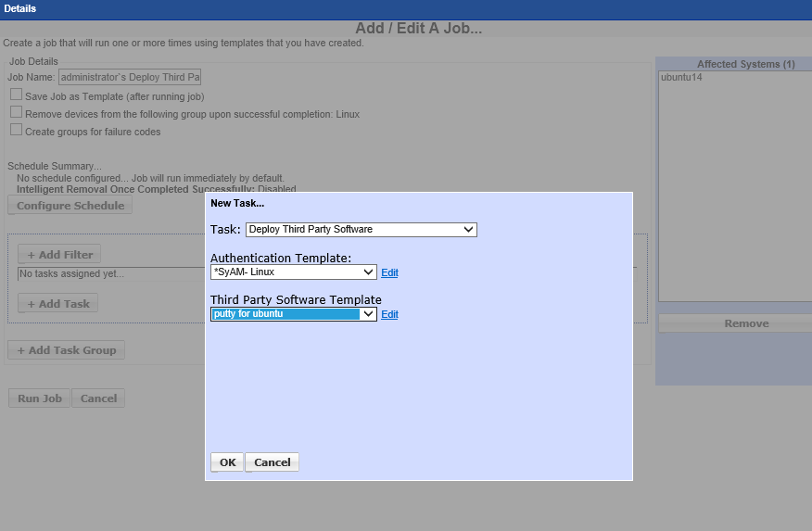812x531 pixels.
Task: Check Create groups for failure codes
Action: (16, 130)
